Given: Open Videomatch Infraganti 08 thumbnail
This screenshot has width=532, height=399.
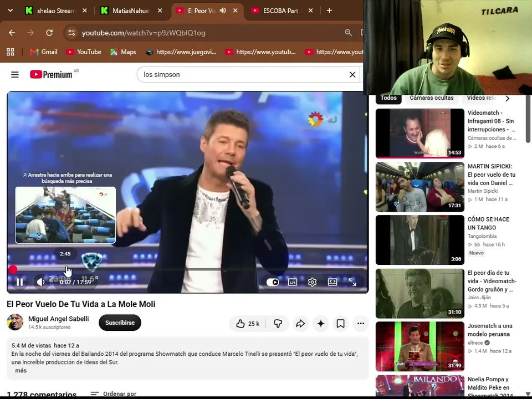Looking at the screenshot, I should coord(420,134).
